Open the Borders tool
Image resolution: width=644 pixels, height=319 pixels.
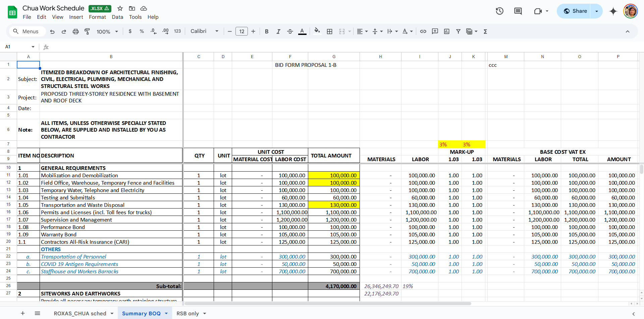coord(330,31)
